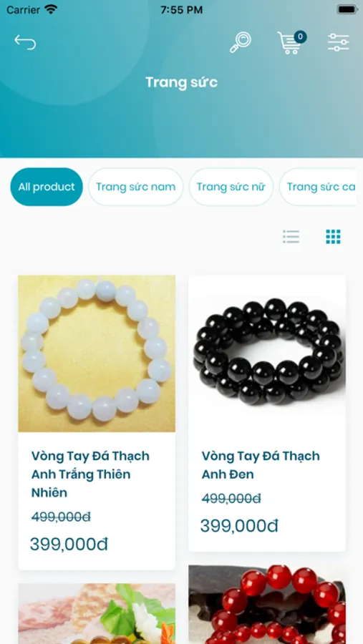The image size is (363, 644).
Task: Select the Trang sức nam category
Action: [135, 187]
